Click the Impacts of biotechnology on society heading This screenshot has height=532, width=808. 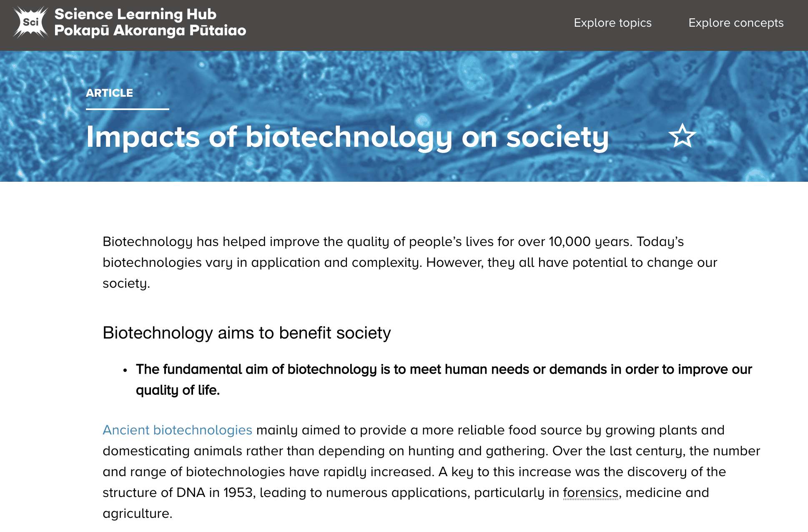click(347, 137)
